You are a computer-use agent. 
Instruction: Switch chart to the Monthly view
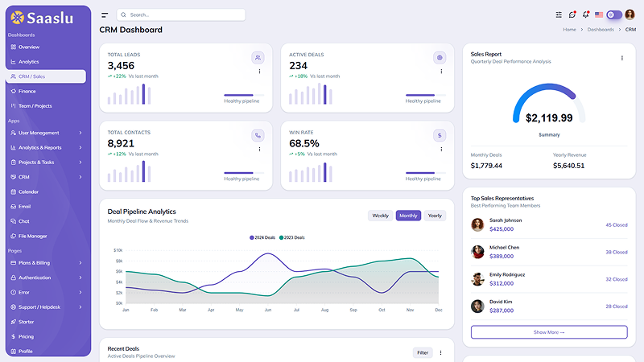pyautogui.click(x=408, y=216)
